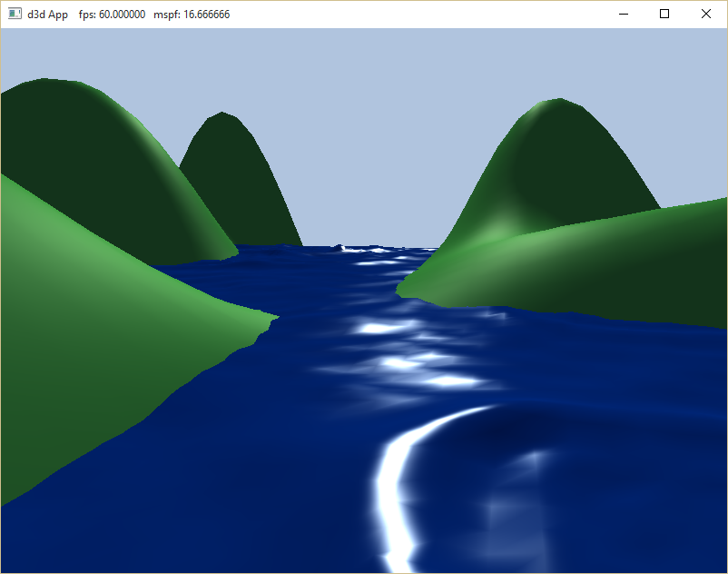728x574 pixels.
Task: Click the deep blue water at bottom left
Action: click(x=136, y=518)
